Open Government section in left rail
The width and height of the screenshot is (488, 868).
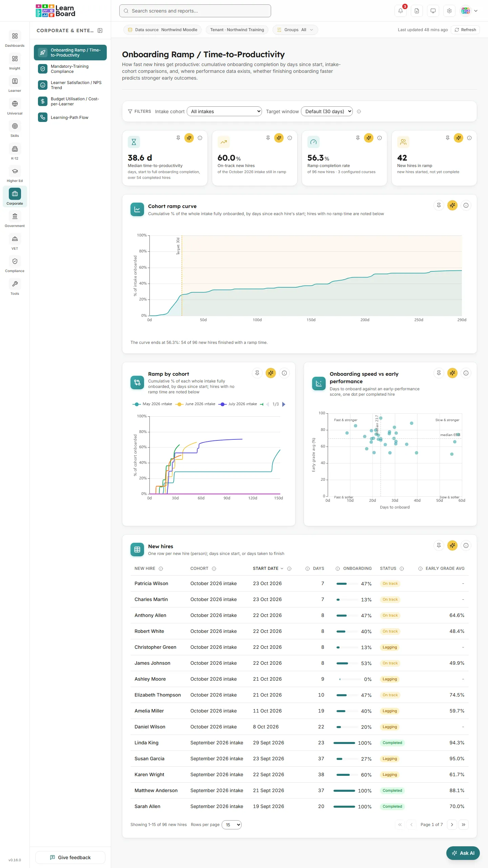point(15,219)
